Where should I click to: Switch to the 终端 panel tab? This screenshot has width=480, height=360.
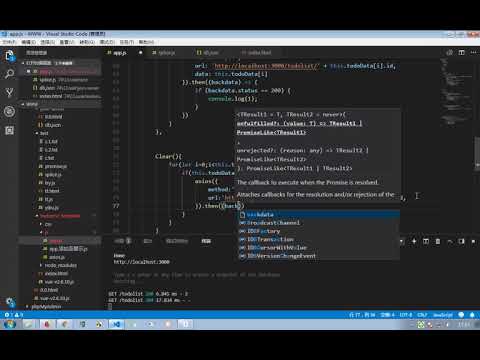pyautogui.click(x=206, y=241)
